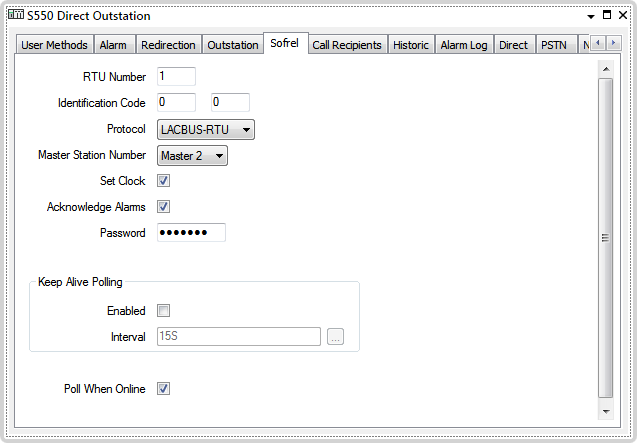Viewport: 637px width, 443px height.
Task: Click the vertical scrollbar thumb
Action: [604, 238]
